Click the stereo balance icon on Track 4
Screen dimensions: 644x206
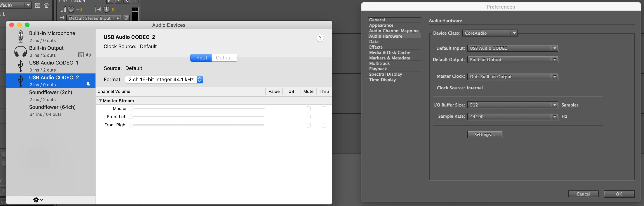98,10
